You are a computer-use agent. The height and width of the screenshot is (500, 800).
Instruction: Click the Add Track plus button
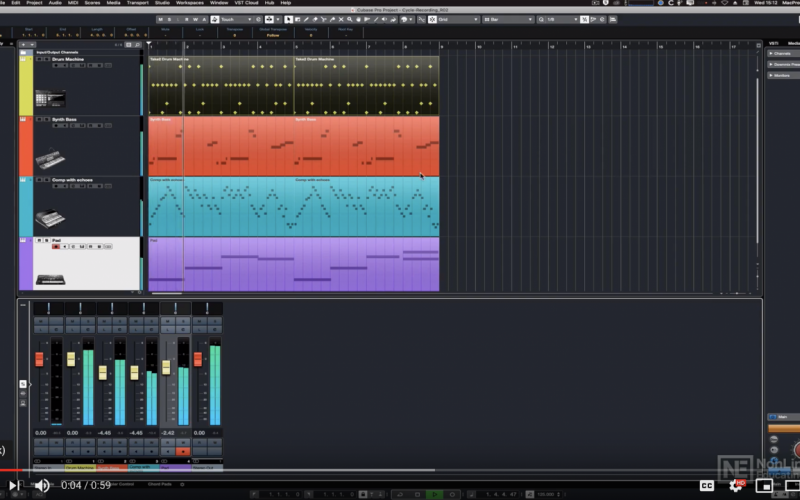[22, 44]
